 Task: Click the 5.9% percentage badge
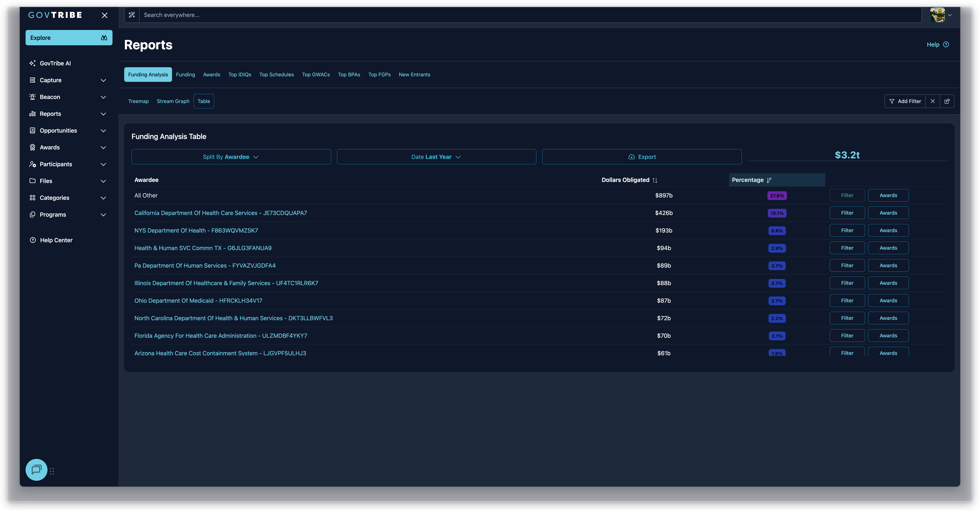777,231
